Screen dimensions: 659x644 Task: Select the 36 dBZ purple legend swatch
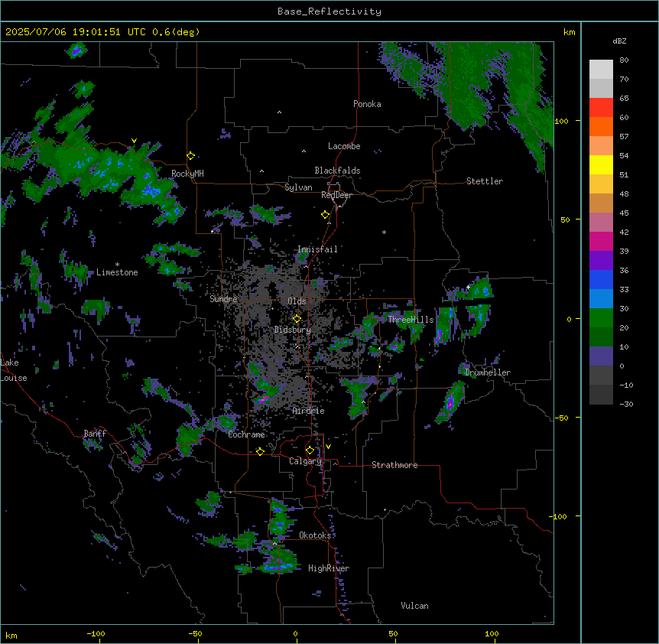point(601,261)
